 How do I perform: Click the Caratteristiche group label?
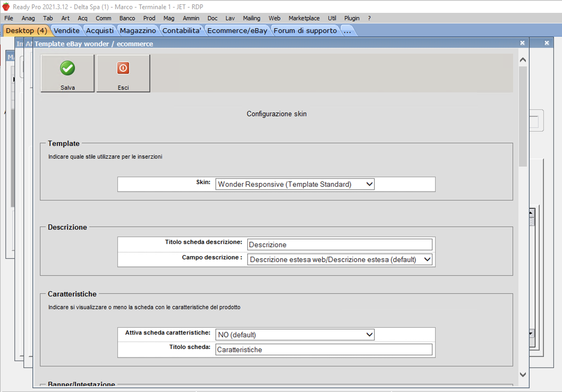click(72, 294)
